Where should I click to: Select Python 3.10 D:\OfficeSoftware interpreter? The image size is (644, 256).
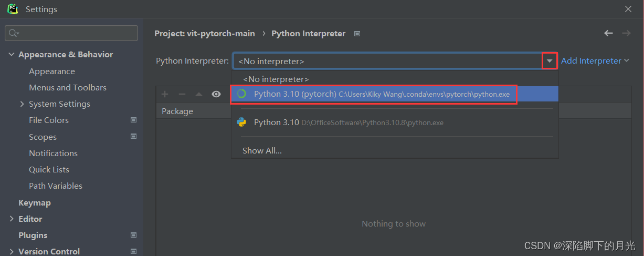[395, 122]
